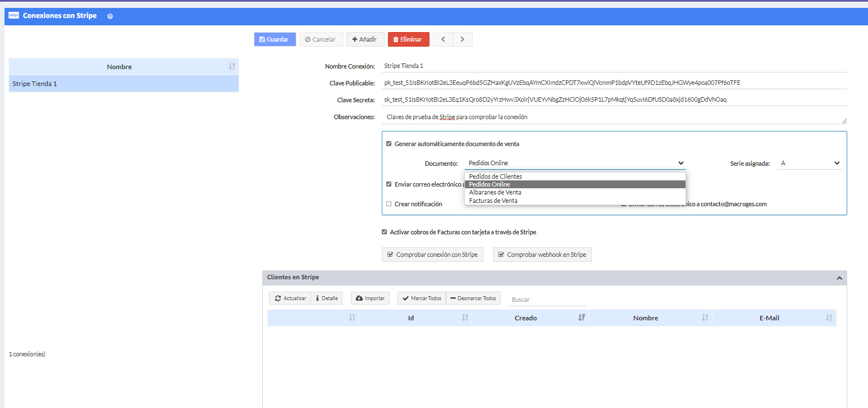This screenshot has height=408, width=868.
Task: Select Stripe Tienda 1 in connections list
Action: point(124,84)
